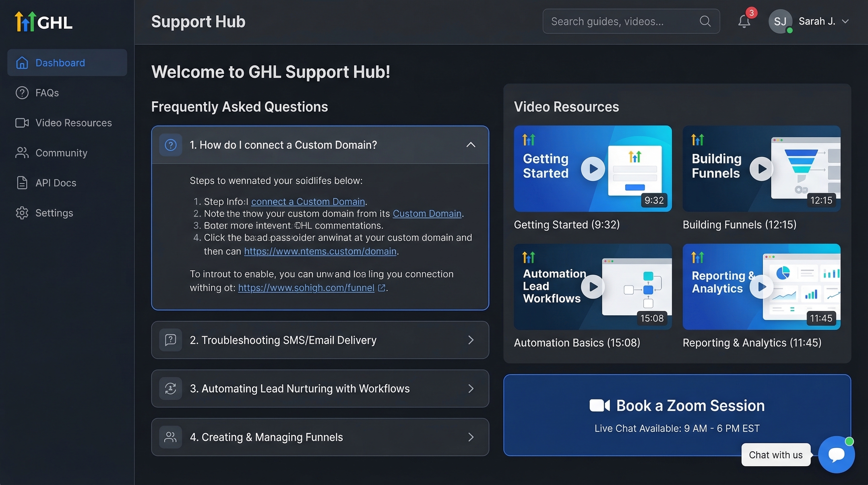This screenshot has width=868, height=485.
Task: Select the Community people icon
Action: tap(22, 153)
